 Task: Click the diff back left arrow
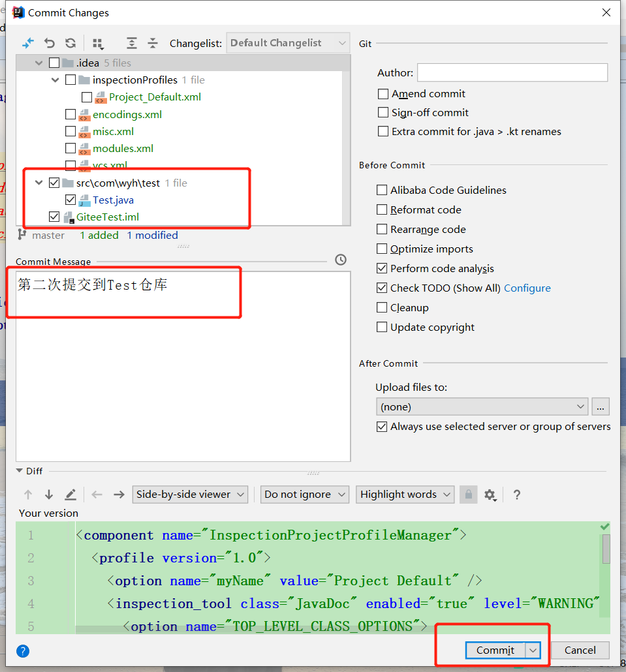[x=97, y=495]
